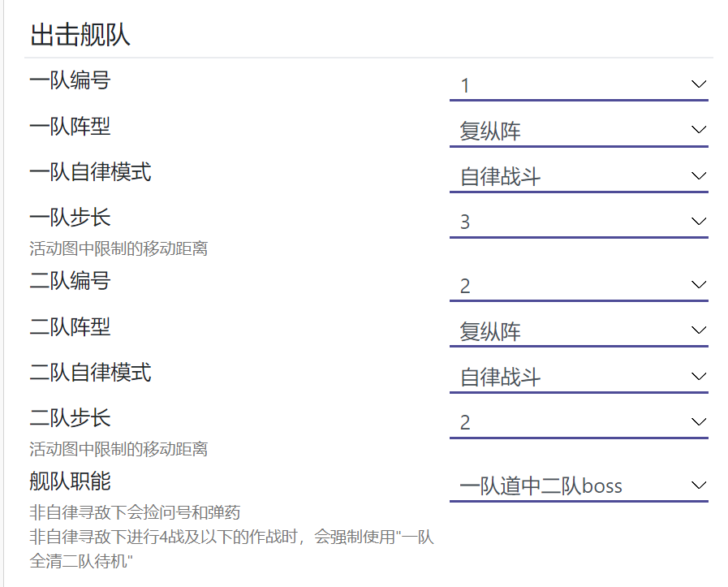Click the 出击舰队 section heading
Image resolution: width=728 pixels, height=587 pixels.
[80, 35]
